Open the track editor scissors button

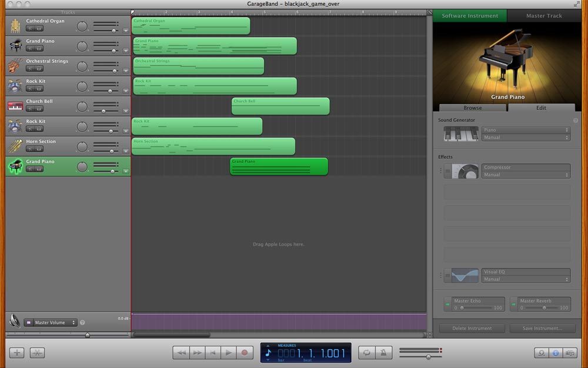(37, 353)
